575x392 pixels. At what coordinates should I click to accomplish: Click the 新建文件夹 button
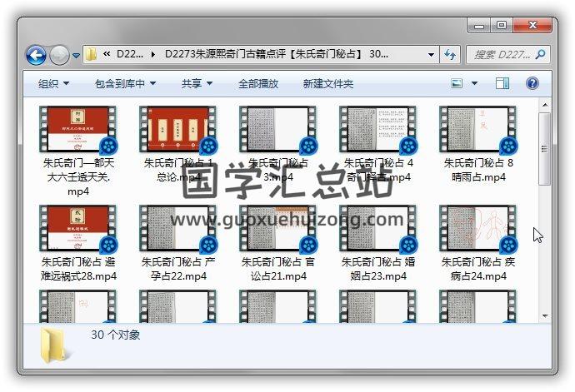click(x=328, y=84)
